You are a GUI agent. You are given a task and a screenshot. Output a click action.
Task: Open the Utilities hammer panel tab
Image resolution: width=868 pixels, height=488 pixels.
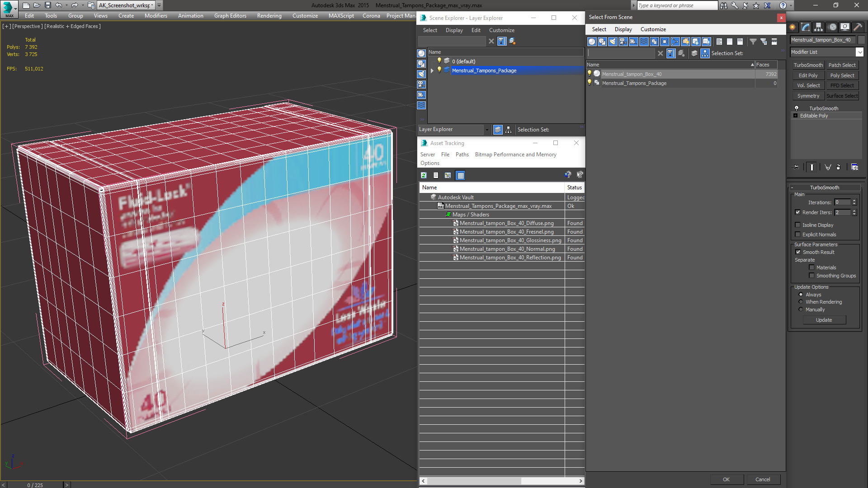click(858, 28)
